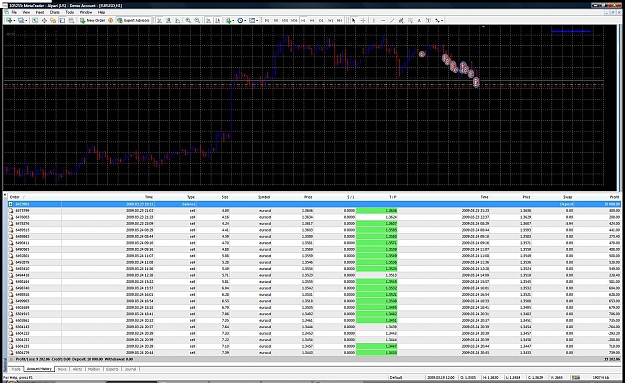Show the Navigator panel
The width and height of the screenshot is (625, 383).
pyautogui.click(x=53, y=20)
